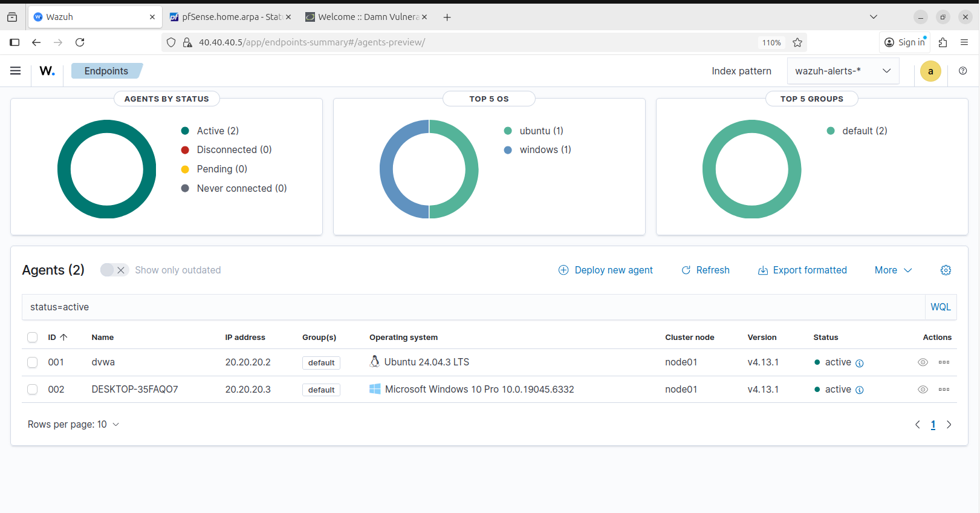
Task: Check the select-all agents checkbox in the header
Action: (33, 338)
